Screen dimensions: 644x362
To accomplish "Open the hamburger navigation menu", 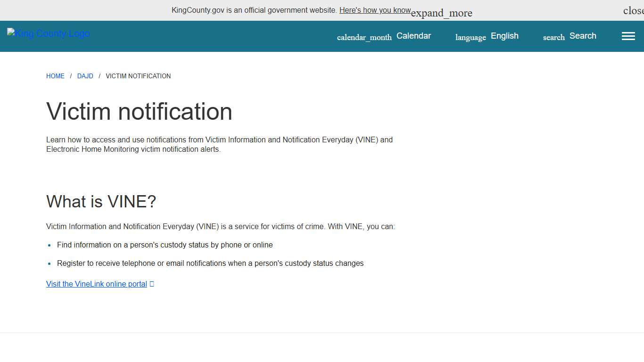I will 628,36.
